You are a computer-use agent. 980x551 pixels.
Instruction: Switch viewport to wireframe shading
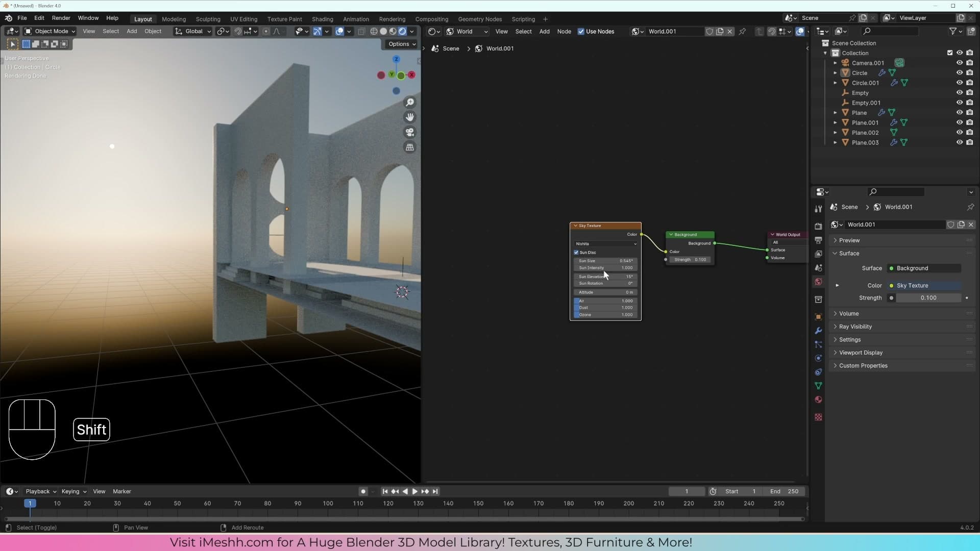pyautogui.click(x=374, y=32)
